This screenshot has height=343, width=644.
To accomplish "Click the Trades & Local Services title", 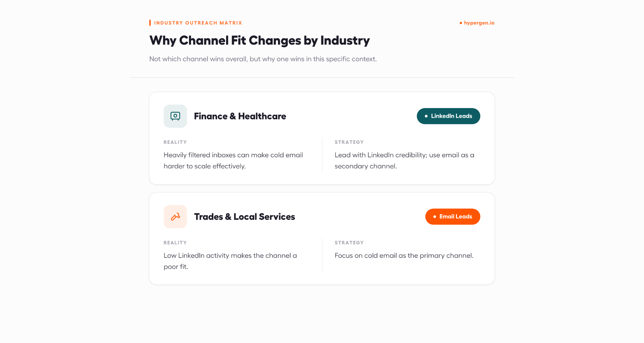I will pos(244,217).
